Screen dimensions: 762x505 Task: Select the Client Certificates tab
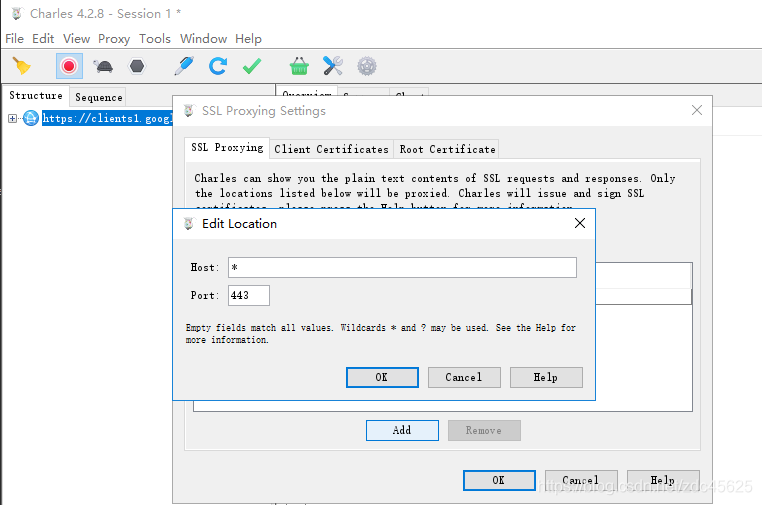click(331, 149)
